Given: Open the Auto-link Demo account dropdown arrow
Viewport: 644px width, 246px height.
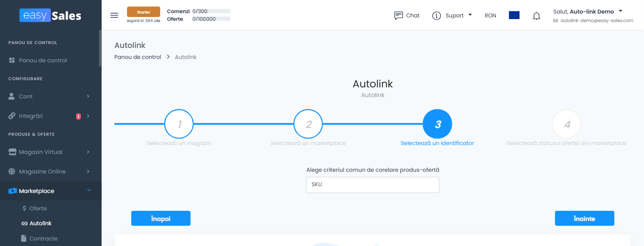Looking at the screenshot, I should tap(620, 11).
